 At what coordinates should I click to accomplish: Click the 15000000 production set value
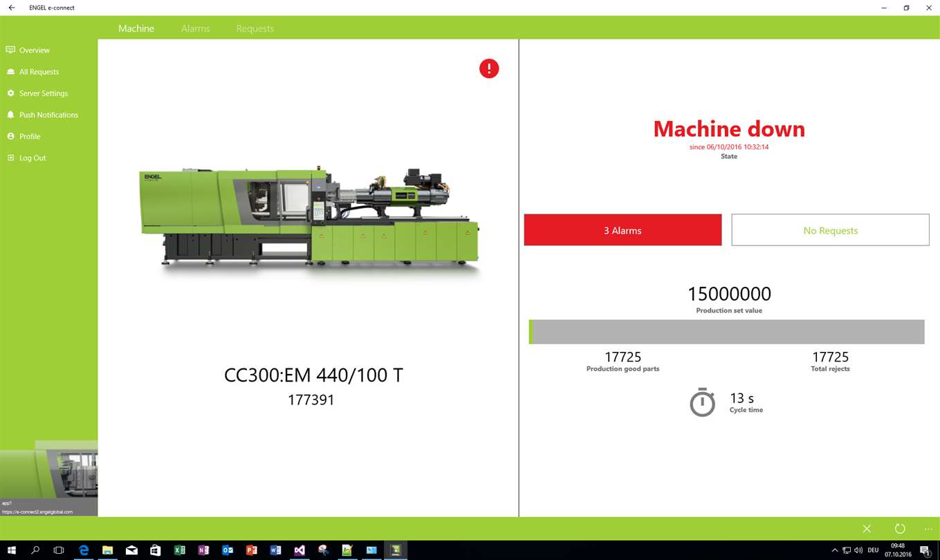pyautogui.click(x=729, y=294)
